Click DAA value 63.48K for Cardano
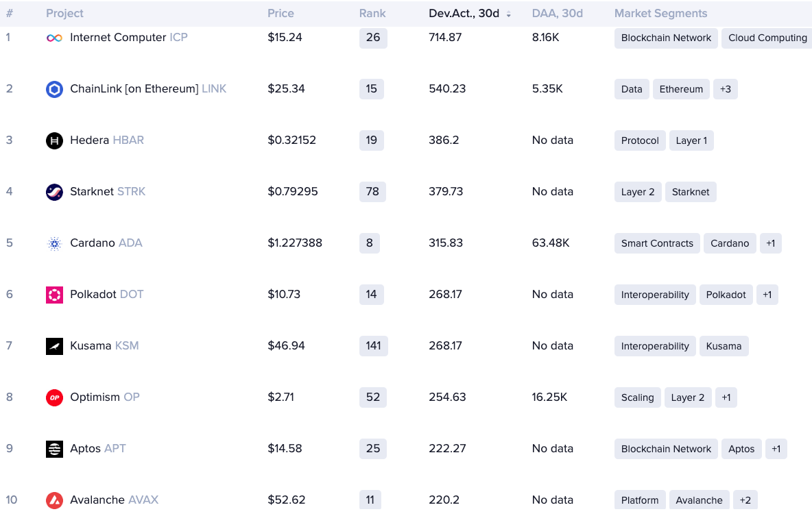The image size is (812, 516). [551, 243]
